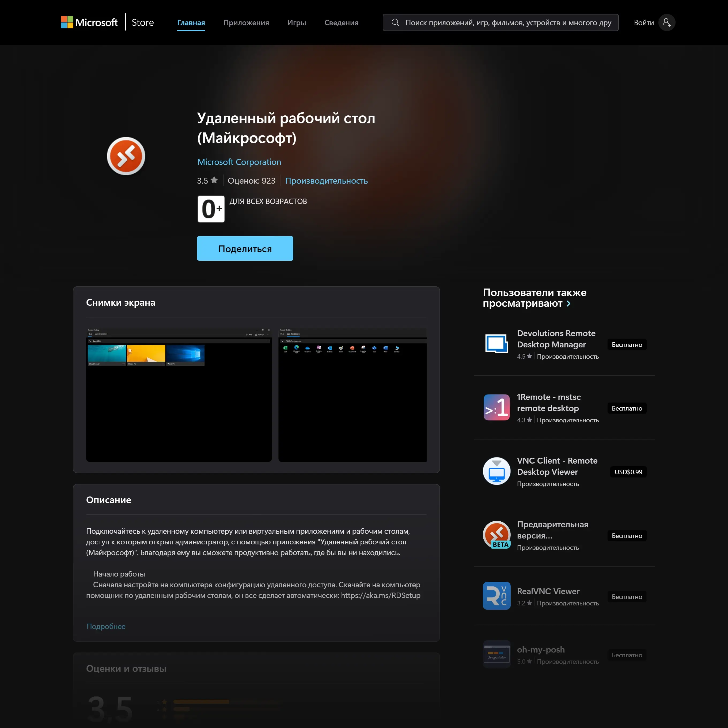Click the Microsoft logo in the header
The height and width of the screenshot is (728, 728).
pyautogui.click(x=89, y=22)
